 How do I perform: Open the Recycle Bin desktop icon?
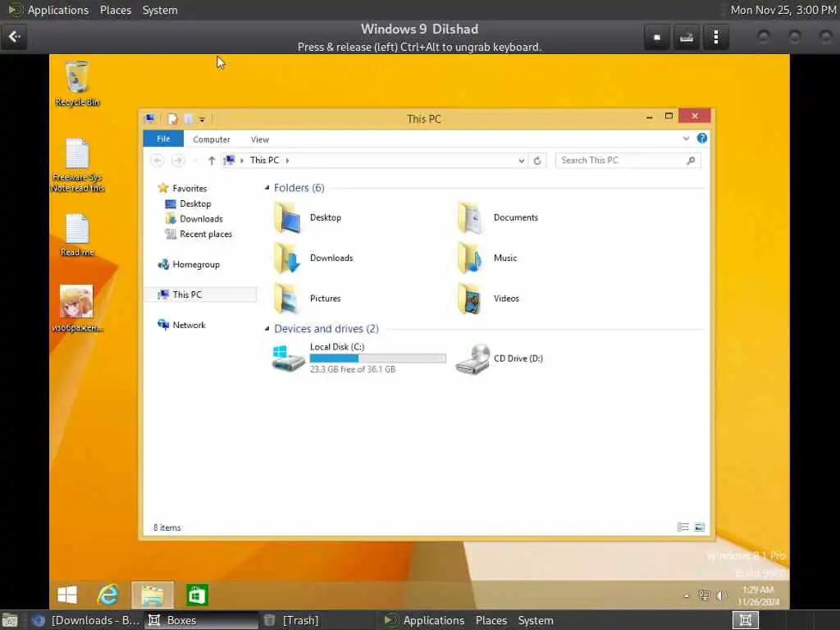coord(77,83)
